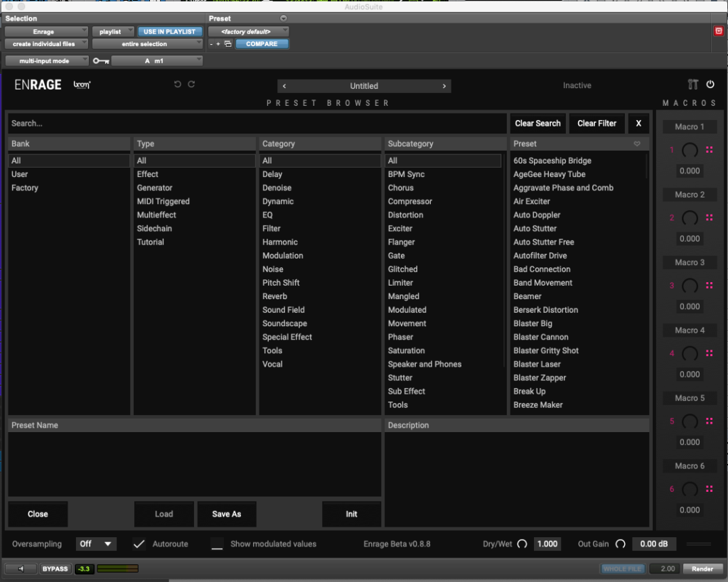Screen dimensions: 728x582
Task: Click the Render button
Action: [702, 568]
